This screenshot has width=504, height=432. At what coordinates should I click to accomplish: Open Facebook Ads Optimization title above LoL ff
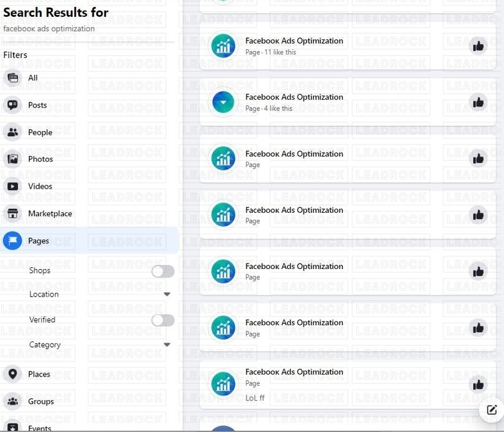point(294,371)
